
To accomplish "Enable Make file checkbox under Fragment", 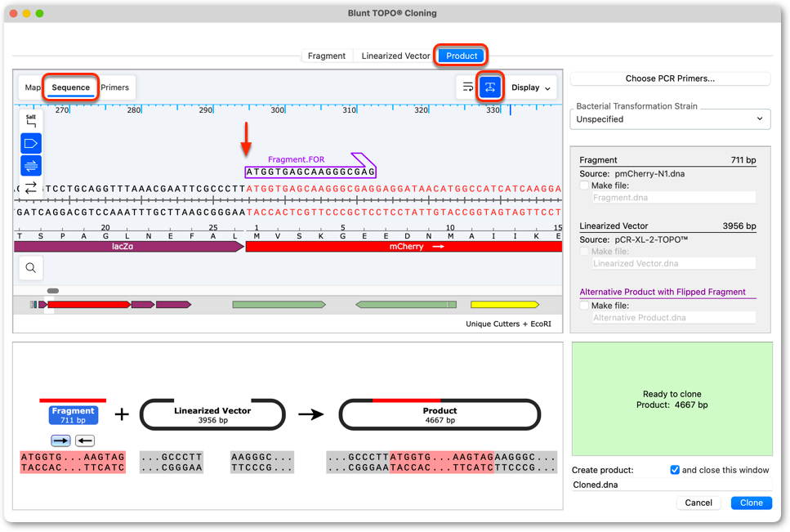I will point(584,186).
